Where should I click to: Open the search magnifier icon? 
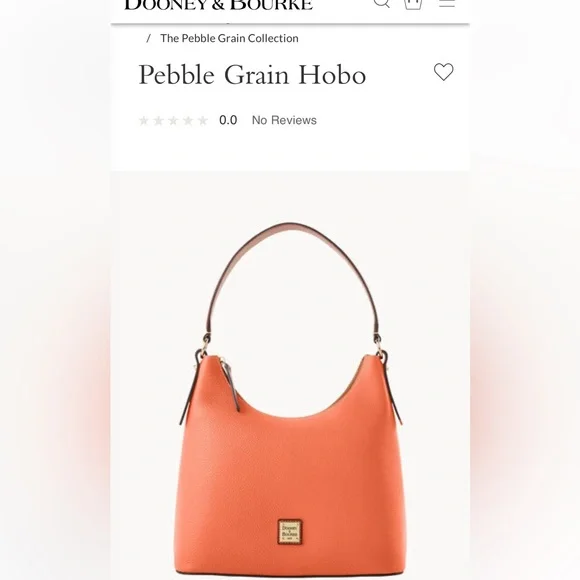382,3
